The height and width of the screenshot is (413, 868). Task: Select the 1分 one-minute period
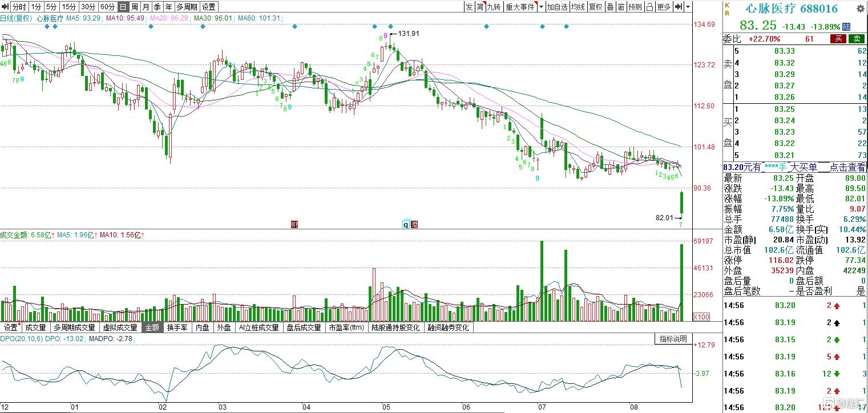pos(36,7)
